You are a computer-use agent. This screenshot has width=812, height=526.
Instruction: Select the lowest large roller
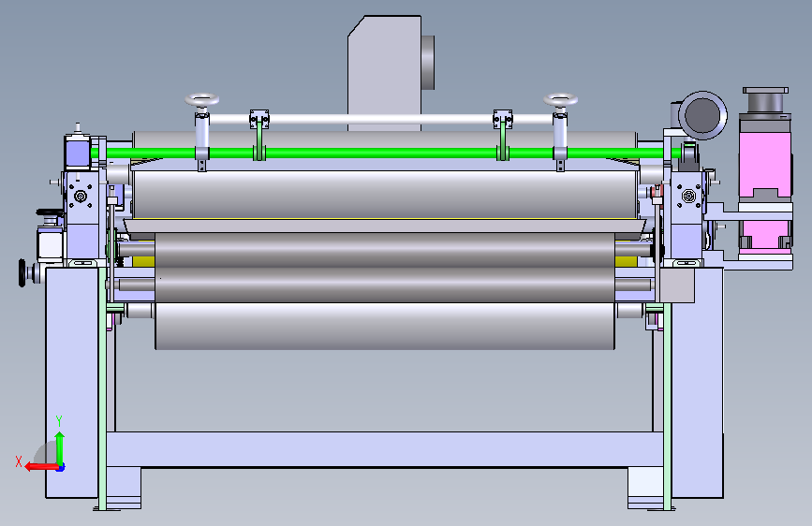385,326
